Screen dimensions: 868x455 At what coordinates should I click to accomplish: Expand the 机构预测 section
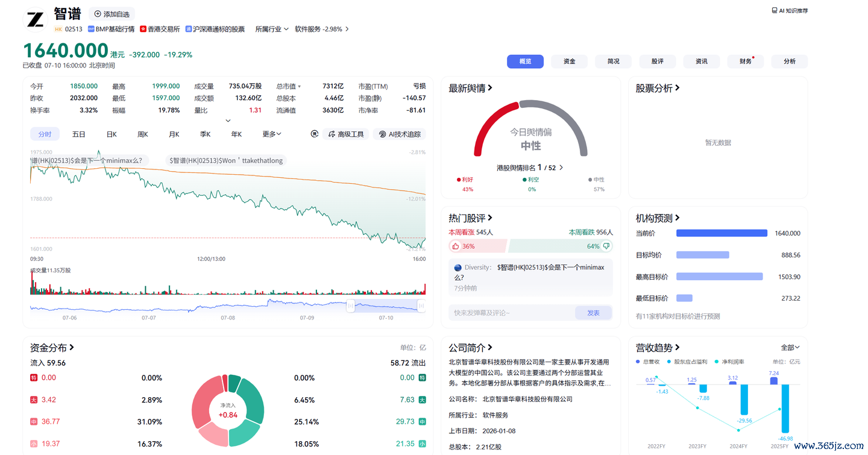(658, 218)
